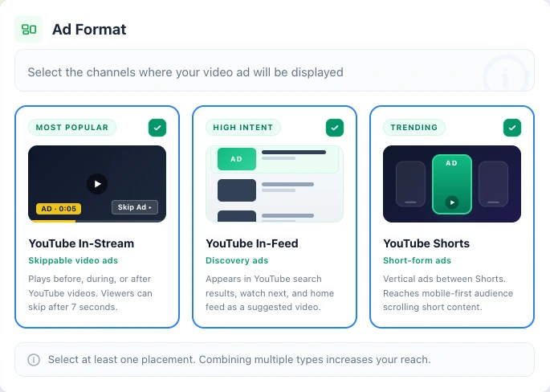Click green AD tile in In-Feed preview
550x392 pixels.
[237, 159]
